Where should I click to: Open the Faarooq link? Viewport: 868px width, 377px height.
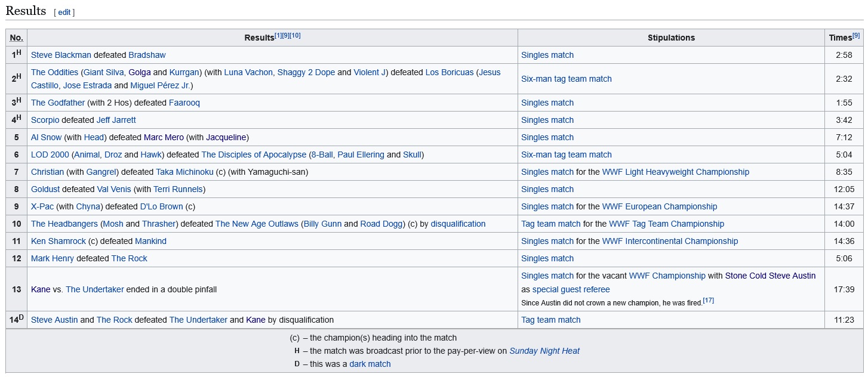coord(184,103)
